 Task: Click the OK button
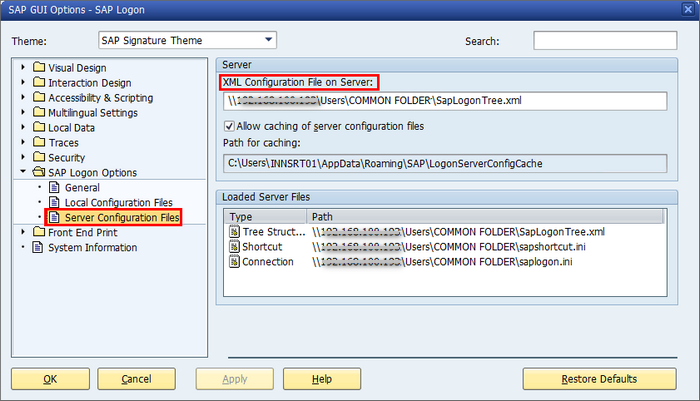click(x=50, y=379)
